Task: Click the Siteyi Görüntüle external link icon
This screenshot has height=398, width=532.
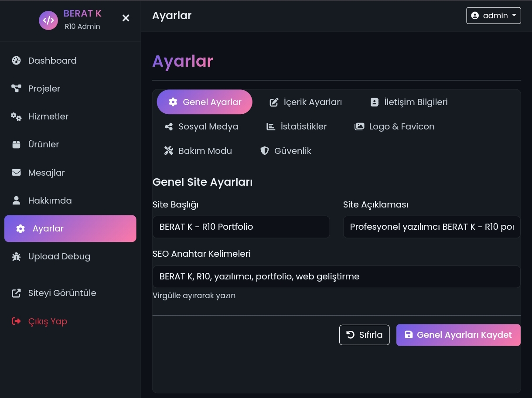Action: coord(16,293)
